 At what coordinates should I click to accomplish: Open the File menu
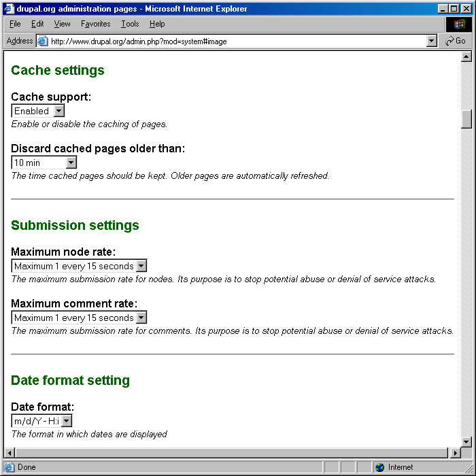(15, 24)
